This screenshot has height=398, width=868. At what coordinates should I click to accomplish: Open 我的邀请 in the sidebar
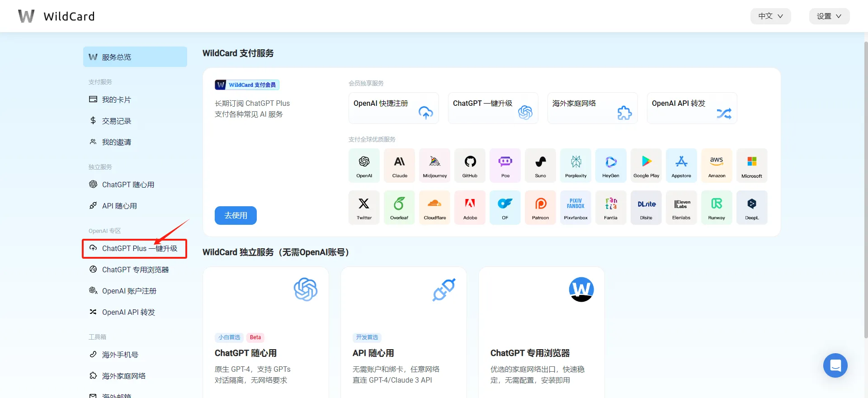[135, 142]
